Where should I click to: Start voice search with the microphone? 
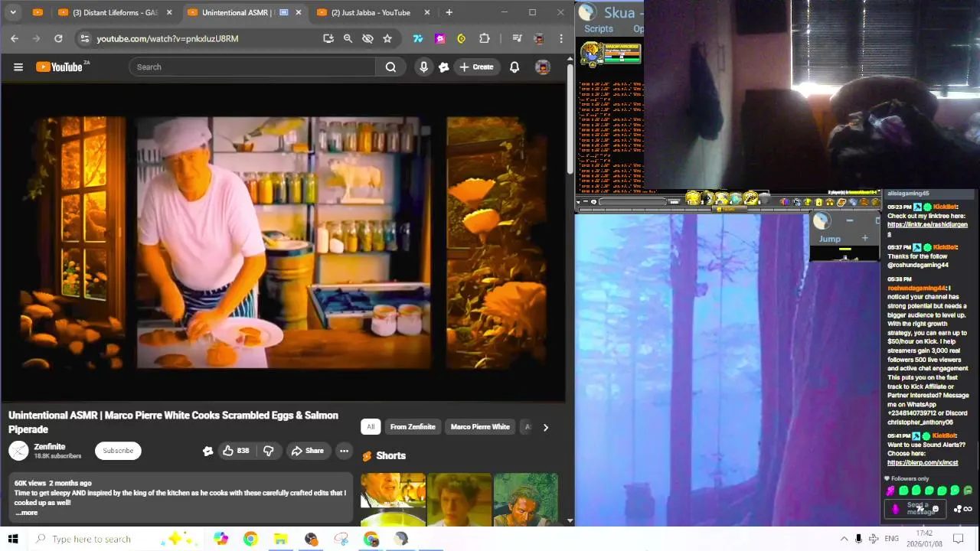[x=423, y=67]
